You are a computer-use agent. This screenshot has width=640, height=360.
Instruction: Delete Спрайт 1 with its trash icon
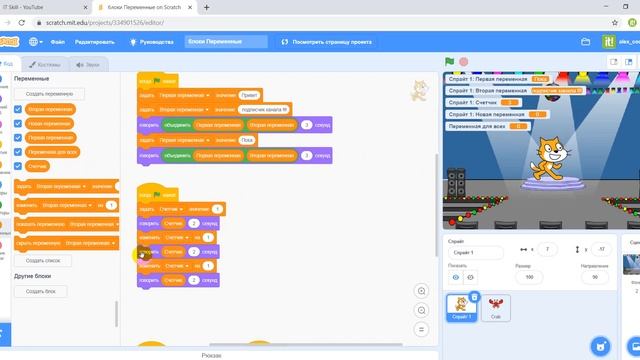click(x=474, y=297)
